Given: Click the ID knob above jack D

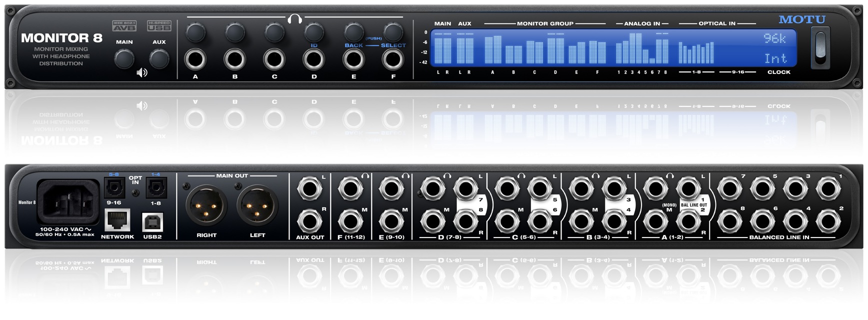Looking at the screenshot, I should click(x=314, y=31).
